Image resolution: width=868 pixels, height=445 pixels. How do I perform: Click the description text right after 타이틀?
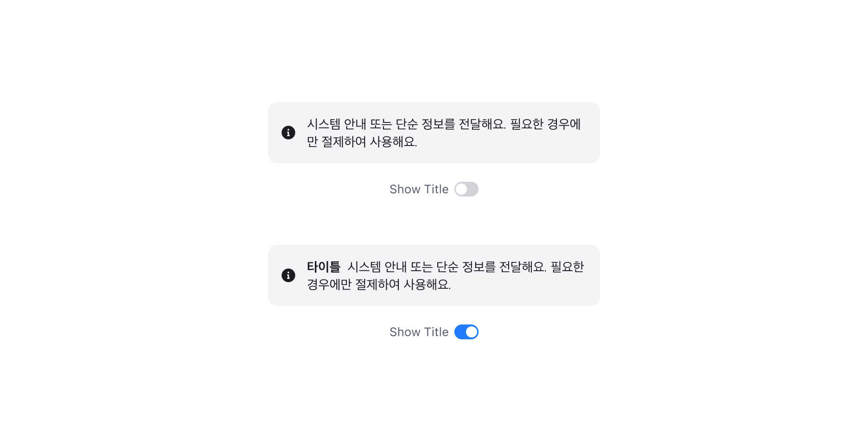click(466, 267)
